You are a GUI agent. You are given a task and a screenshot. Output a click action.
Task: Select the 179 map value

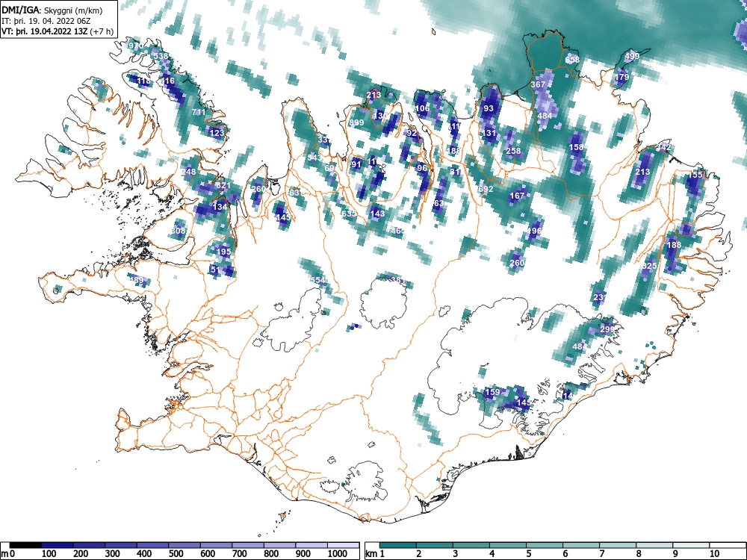coord(622,77)
